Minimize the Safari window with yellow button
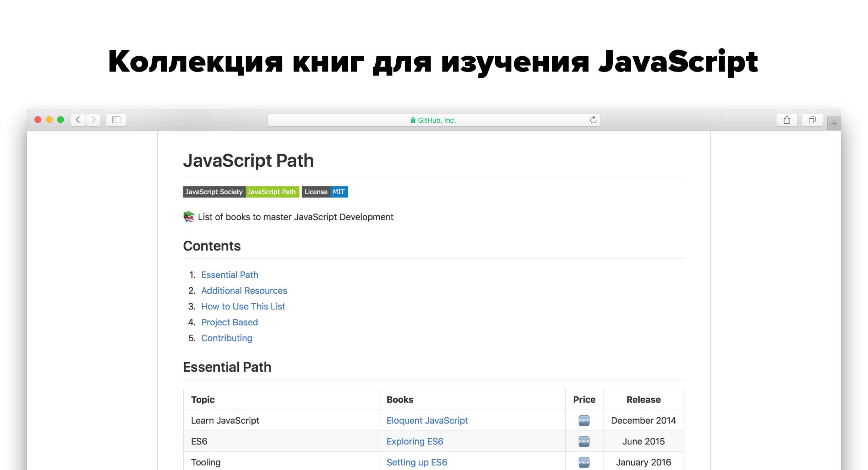Screen dimensions: 868x470 click(49, 120)
